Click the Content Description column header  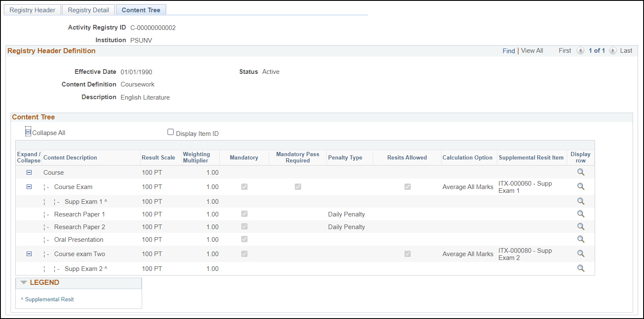[70, 157]
